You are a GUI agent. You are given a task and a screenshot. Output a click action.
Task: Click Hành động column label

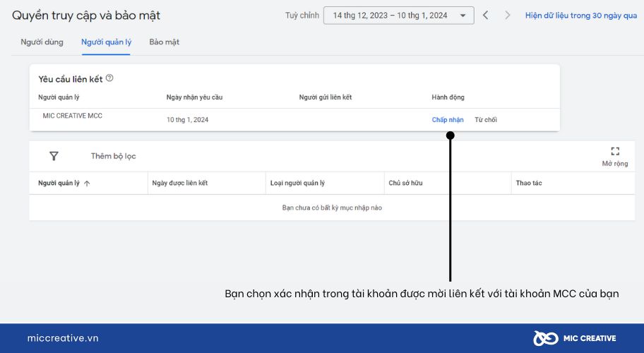coord(448,97)
